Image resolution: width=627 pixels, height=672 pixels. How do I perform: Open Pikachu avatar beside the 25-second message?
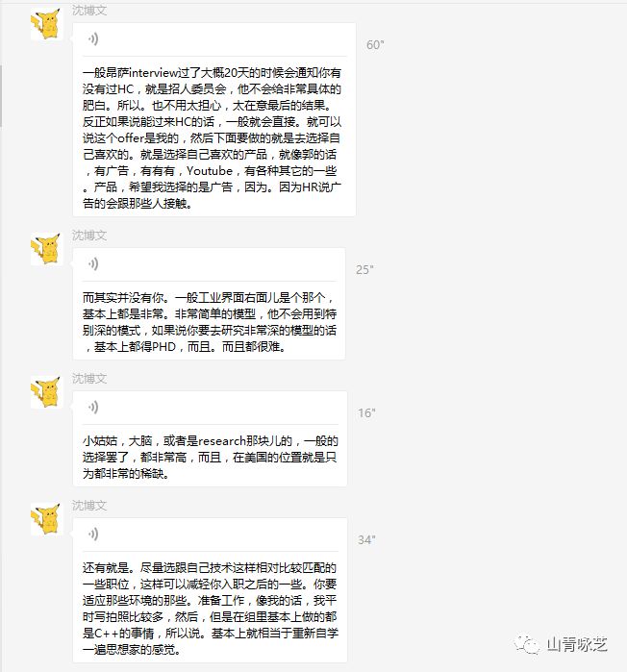click(47, 249)
